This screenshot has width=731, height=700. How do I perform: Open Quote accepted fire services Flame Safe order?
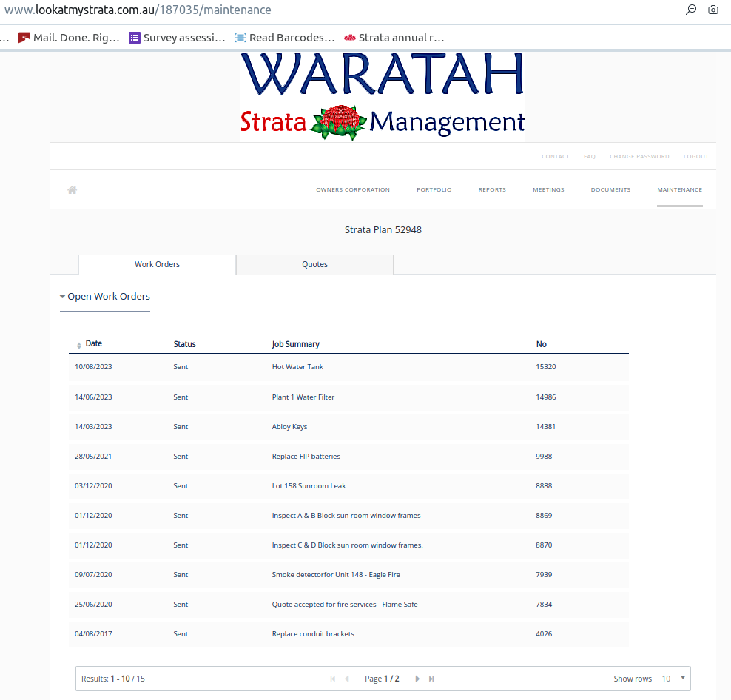345,605
